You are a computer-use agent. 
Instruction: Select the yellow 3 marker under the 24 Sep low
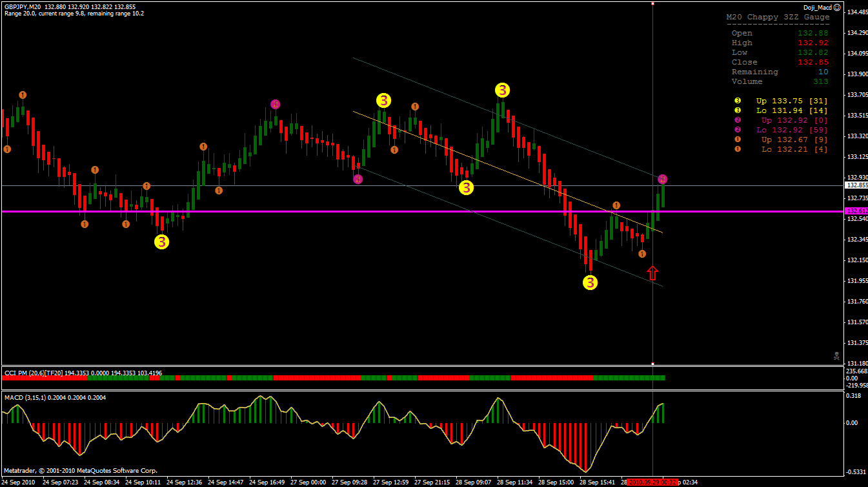coord(161,242)
